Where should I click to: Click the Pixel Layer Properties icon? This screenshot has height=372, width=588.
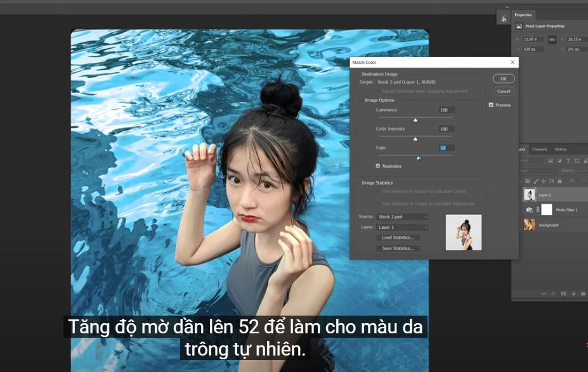click(519, 26)
